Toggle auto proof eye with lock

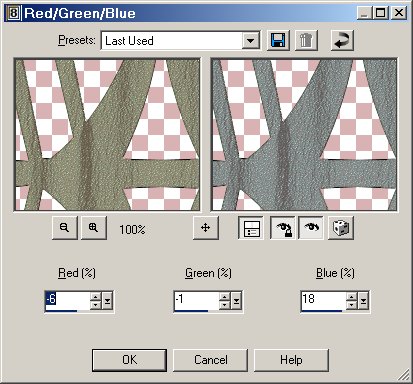[283, 228]
